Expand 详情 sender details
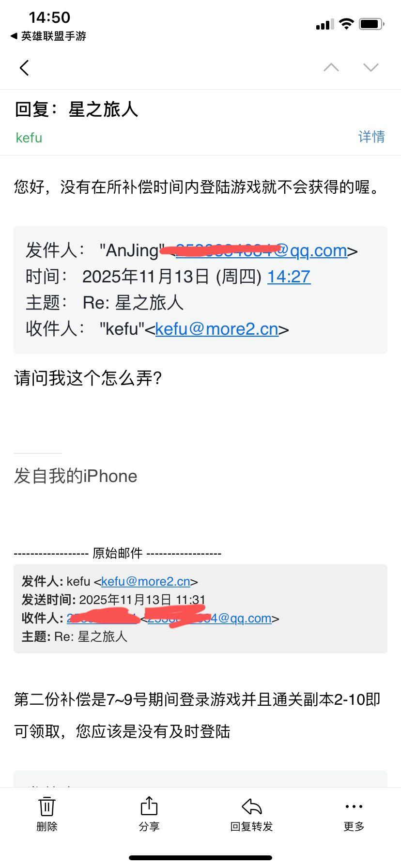 point(371,137)
